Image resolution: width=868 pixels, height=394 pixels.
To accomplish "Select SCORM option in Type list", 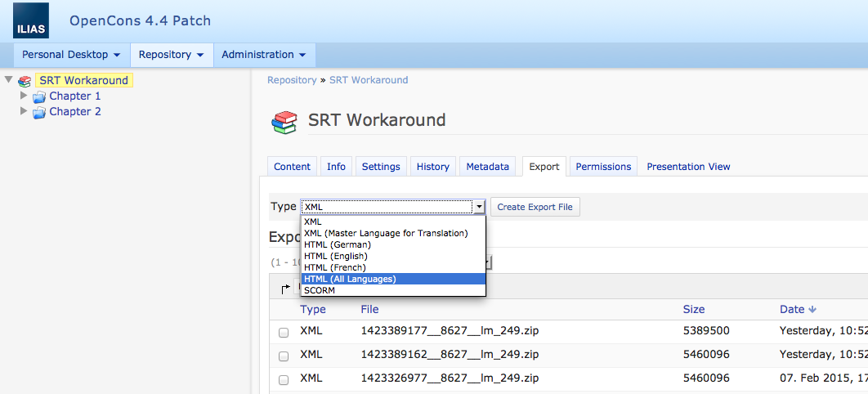I will click(320, 290).
